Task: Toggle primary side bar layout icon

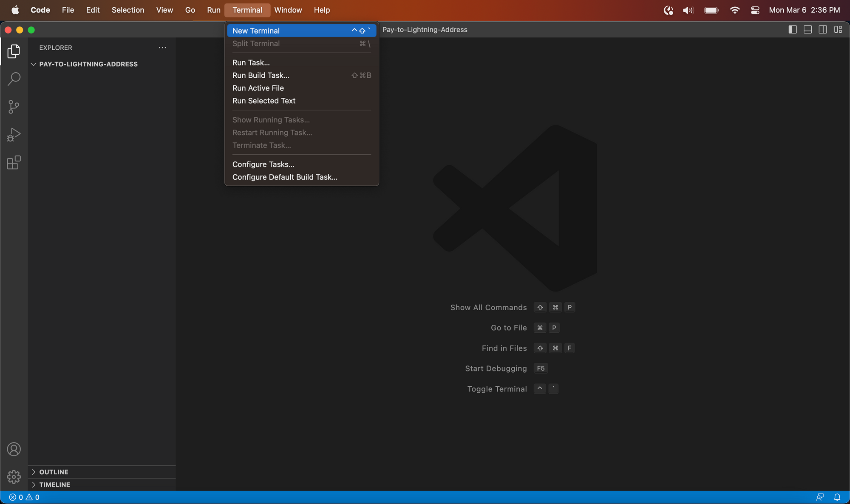Action: [793, 30]
